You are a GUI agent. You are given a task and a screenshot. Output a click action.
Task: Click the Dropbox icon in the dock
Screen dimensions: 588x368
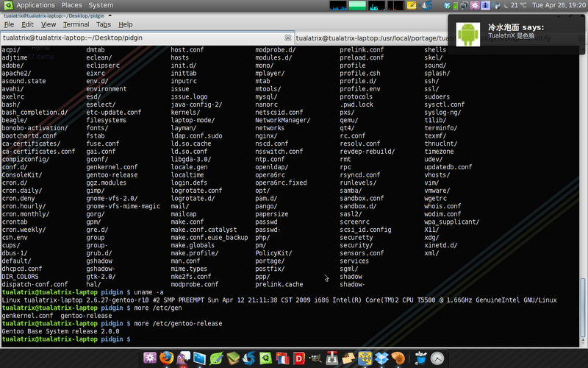point(380,358)
